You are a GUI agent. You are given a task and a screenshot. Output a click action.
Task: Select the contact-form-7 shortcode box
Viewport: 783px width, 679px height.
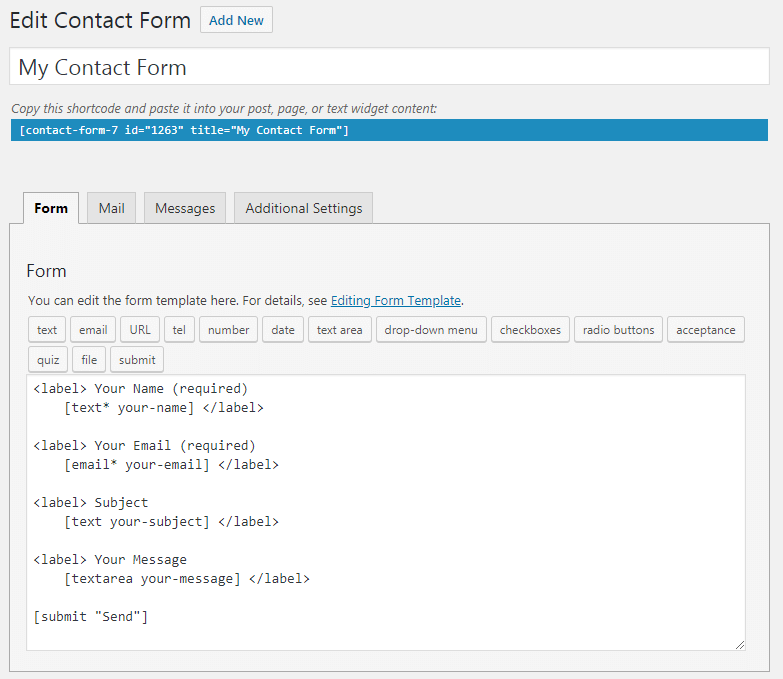point(389,130)
